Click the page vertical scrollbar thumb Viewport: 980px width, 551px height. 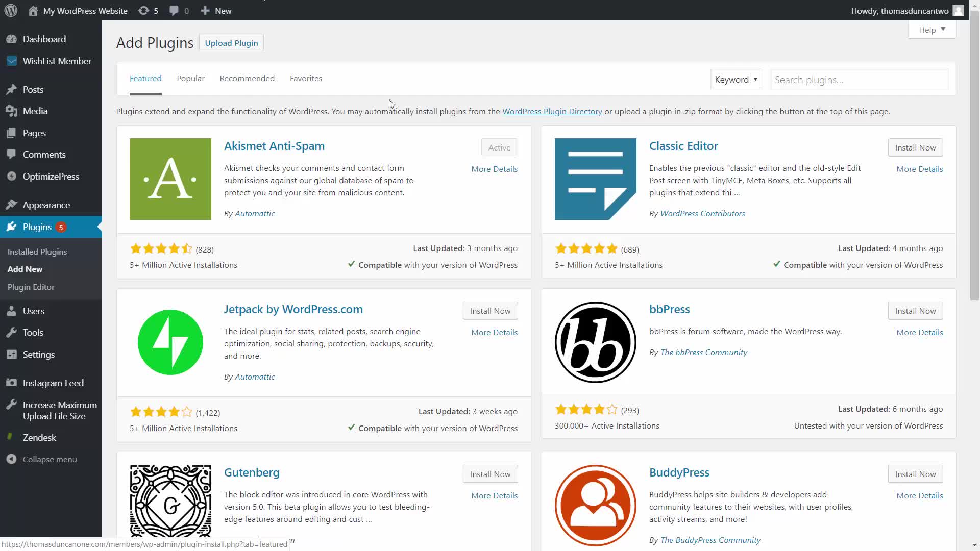click(974, 156)
